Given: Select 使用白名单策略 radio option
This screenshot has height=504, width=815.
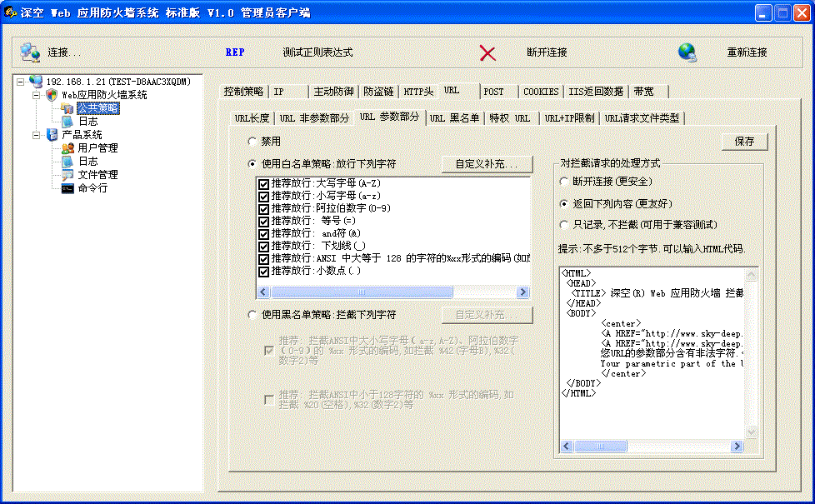Looking at the screenshot, I should point(252,163).
